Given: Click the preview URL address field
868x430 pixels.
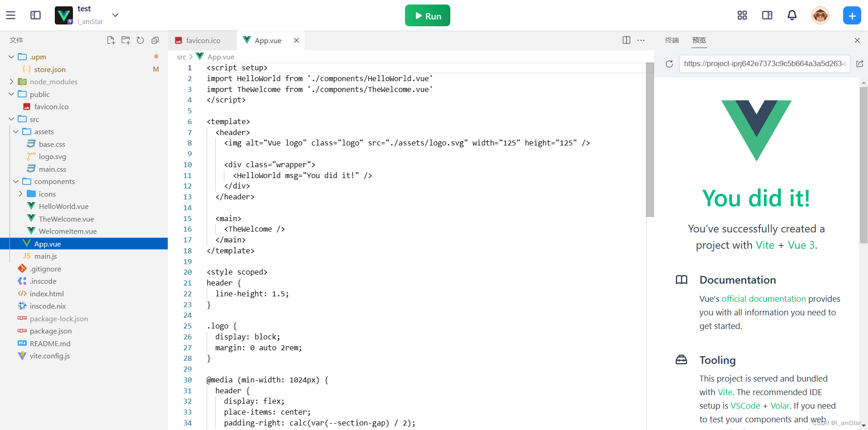Looking at the screenshot, I should click(x=764, y=64).
